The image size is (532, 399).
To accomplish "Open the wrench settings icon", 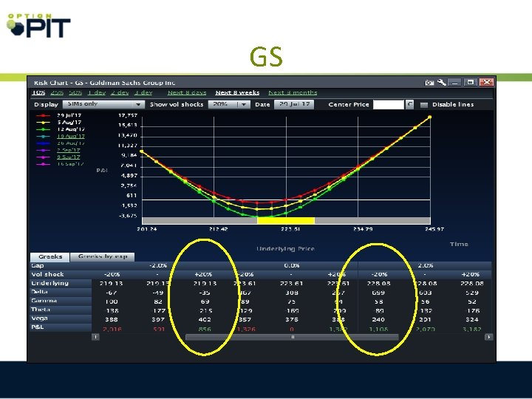I will 441,82.
